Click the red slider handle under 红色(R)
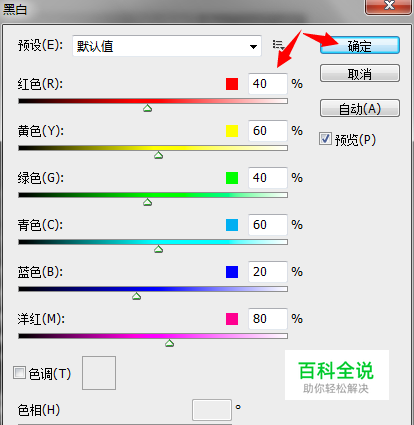The width and height of the screenshot is (414, 425). pos(147,108)
